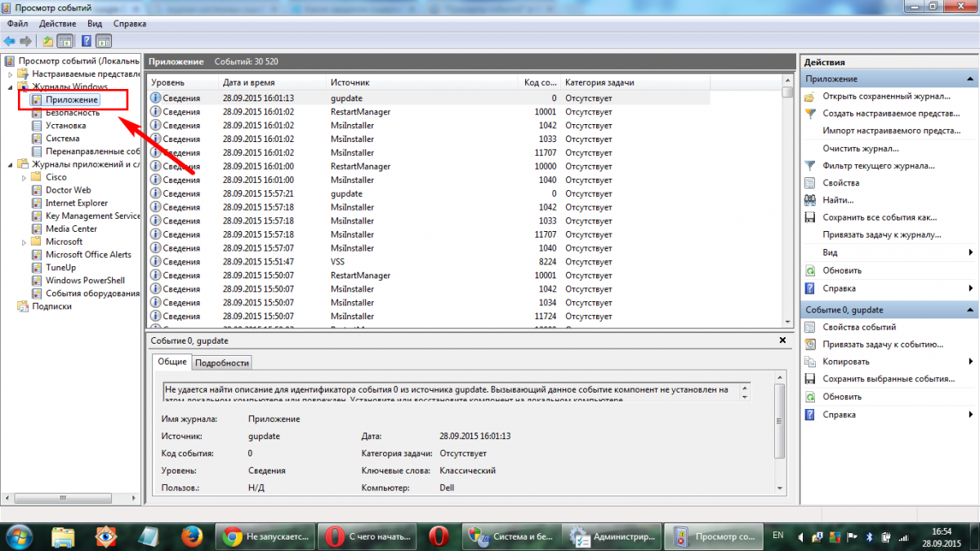Image resolution: width=980 pixels, height=551 pixels.
Task: Click the Найти binoculars icon
Action: pyautogui.click(x=810, y=200)
